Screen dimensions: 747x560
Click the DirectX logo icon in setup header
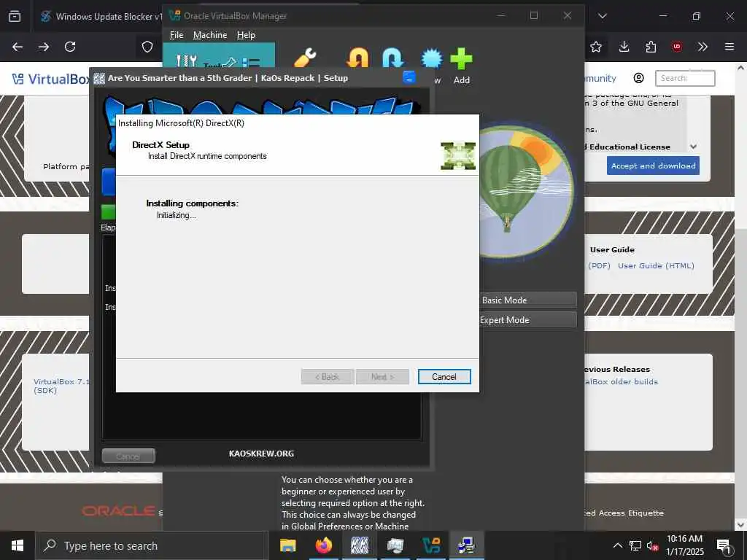pyautogui.click(x=458, y=156)
